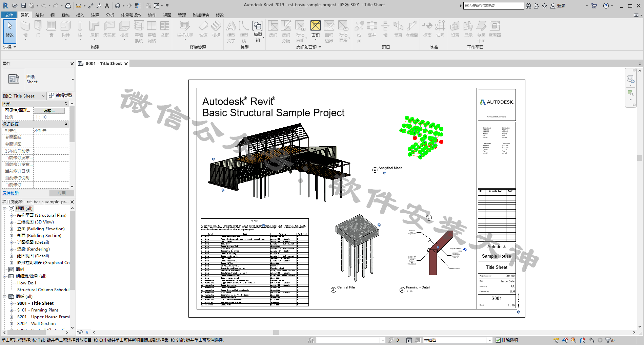Click the Window (窗) tool icon
Image resolution: width=644 pixels, height=345 pixels.
(52, 26)
